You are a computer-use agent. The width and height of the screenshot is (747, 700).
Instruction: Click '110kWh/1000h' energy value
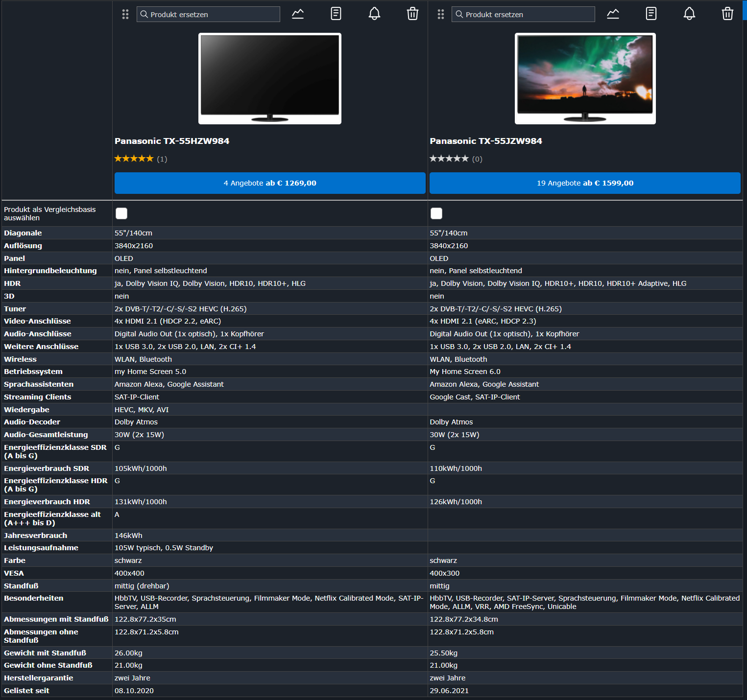pos(456,468)
